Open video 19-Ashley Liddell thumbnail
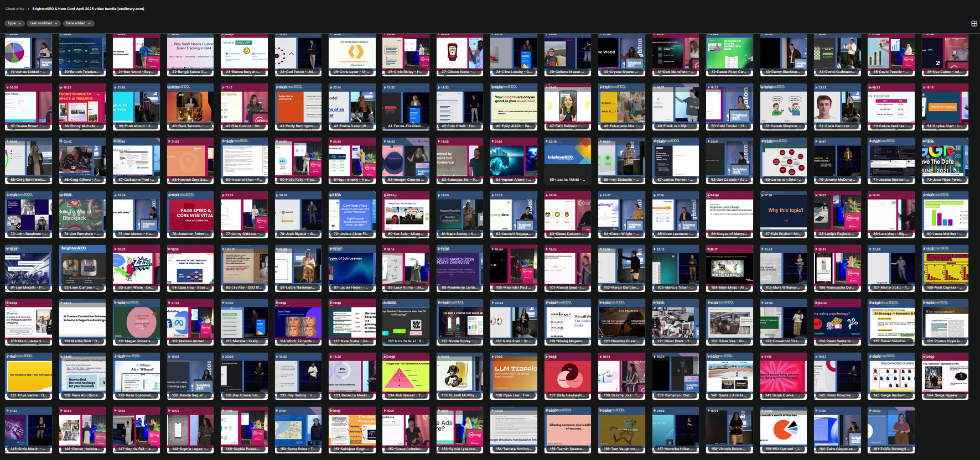 pos(28,54)
